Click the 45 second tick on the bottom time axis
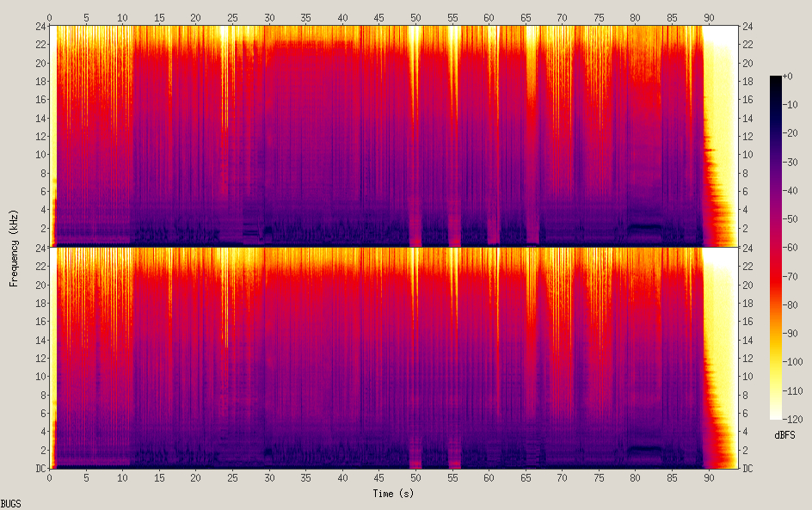The height and width of the screenshot is (510, 812). [x=379, y=478]
